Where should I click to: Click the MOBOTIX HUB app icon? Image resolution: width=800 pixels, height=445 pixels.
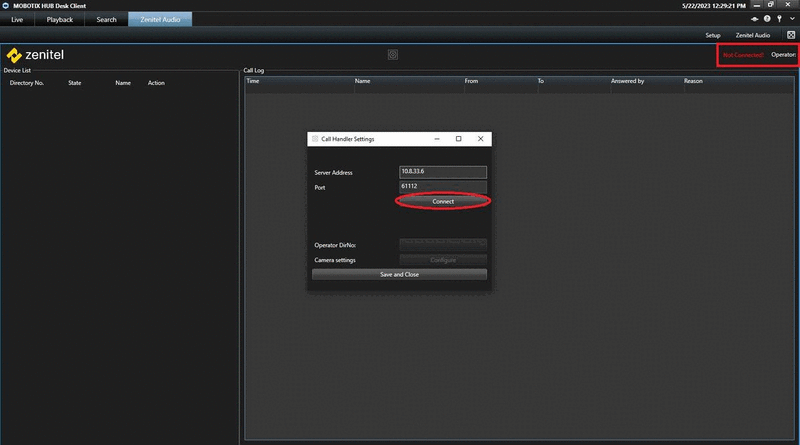[x=5, y=5]
